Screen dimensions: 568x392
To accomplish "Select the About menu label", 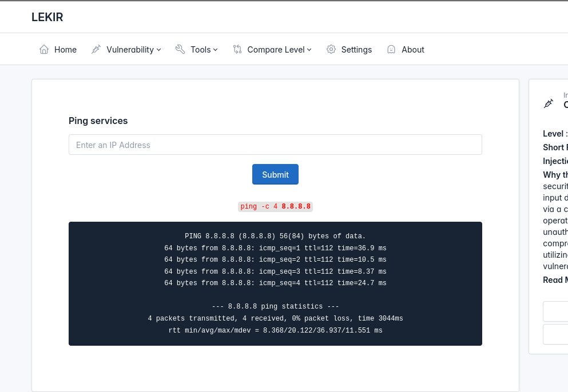I will coord(412,50).
